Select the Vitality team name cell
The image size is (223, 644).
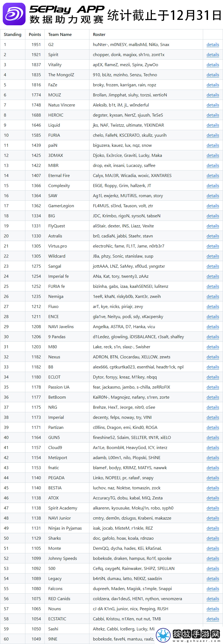[x=67, y=65]
